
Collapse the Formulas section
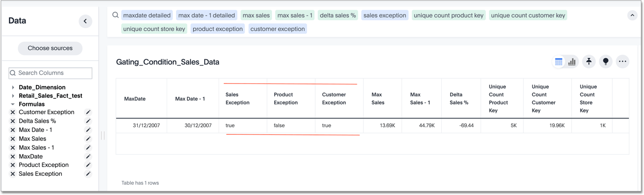(13, 104)
